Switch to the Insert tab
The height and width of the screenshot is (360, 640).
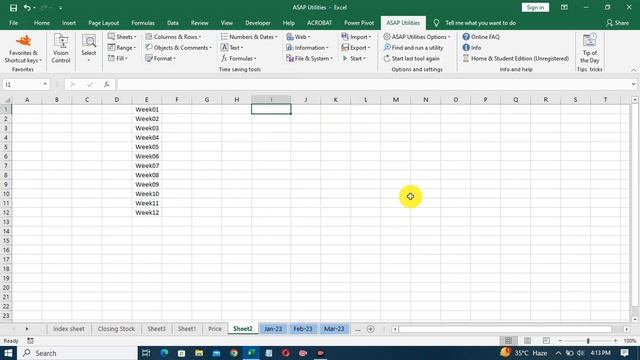pyautogui.click(x=69, y=23)
